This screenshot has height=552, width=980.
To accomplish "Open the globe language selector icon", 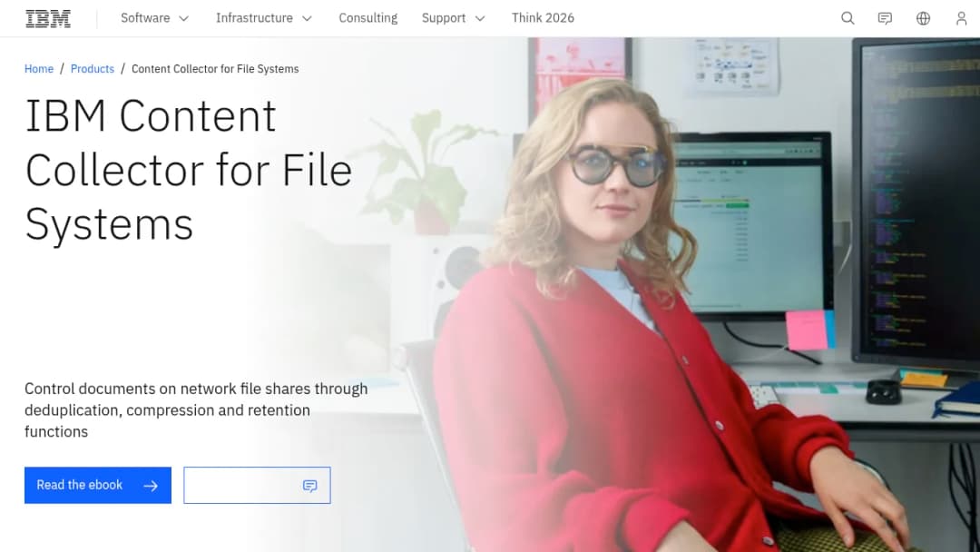I will coord(923,18).
